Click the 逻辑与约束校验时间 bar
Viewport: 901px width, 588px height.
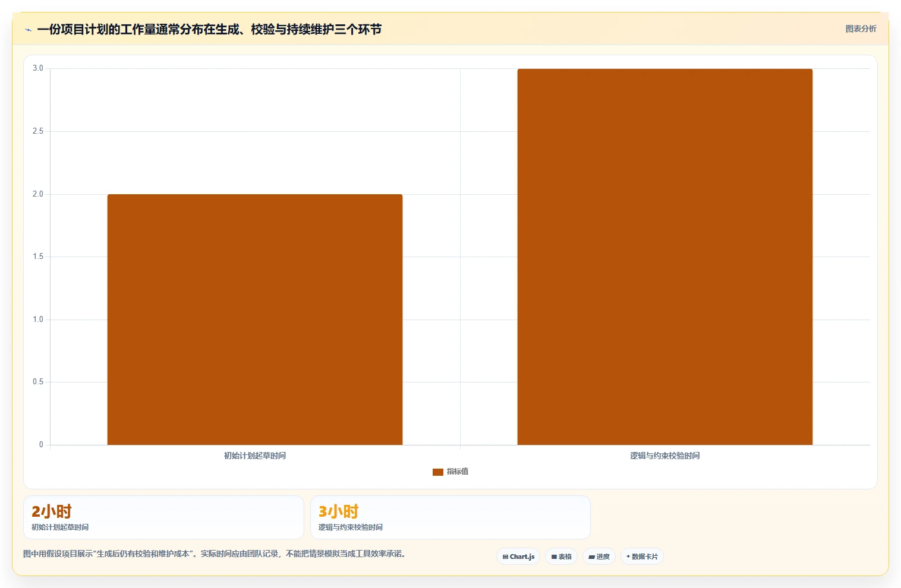point(665,257)
